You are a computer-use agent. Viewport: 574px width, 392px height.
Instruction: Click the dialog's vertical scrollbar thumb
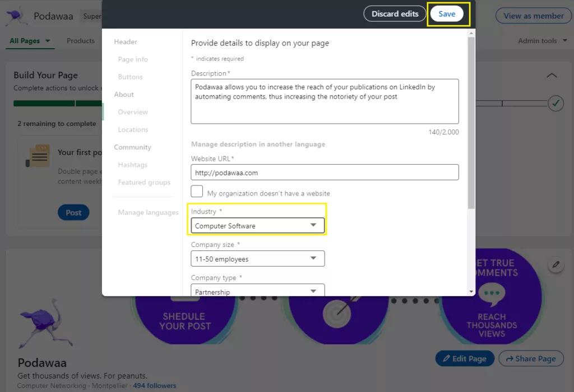471,123
